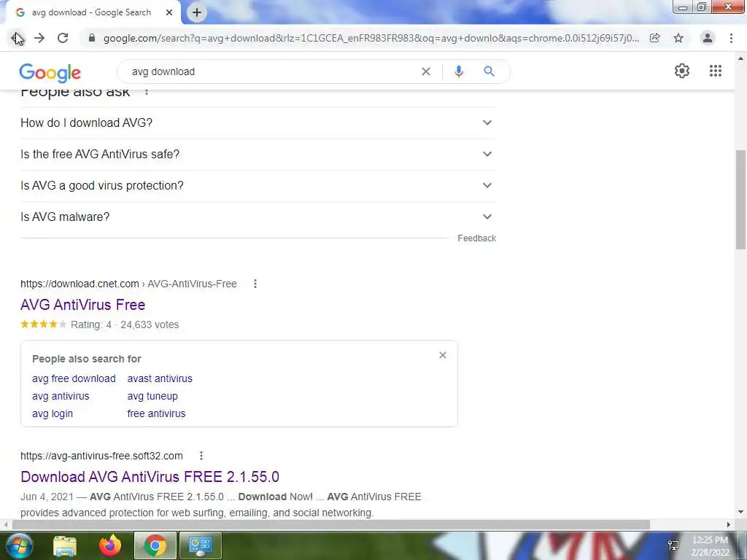The image size is (747, 560).
Task: Search for 'avg login' suggestion
Action: coord(53,414)
